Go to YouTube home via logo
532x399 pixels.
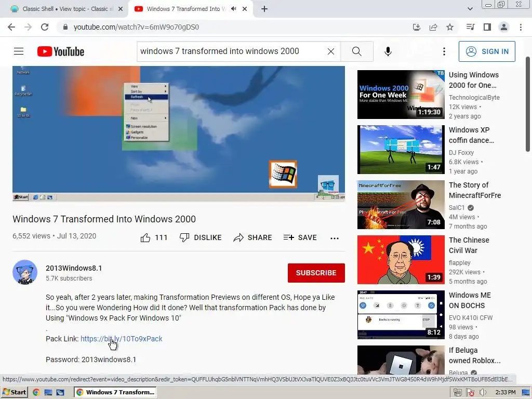point(61,51)
